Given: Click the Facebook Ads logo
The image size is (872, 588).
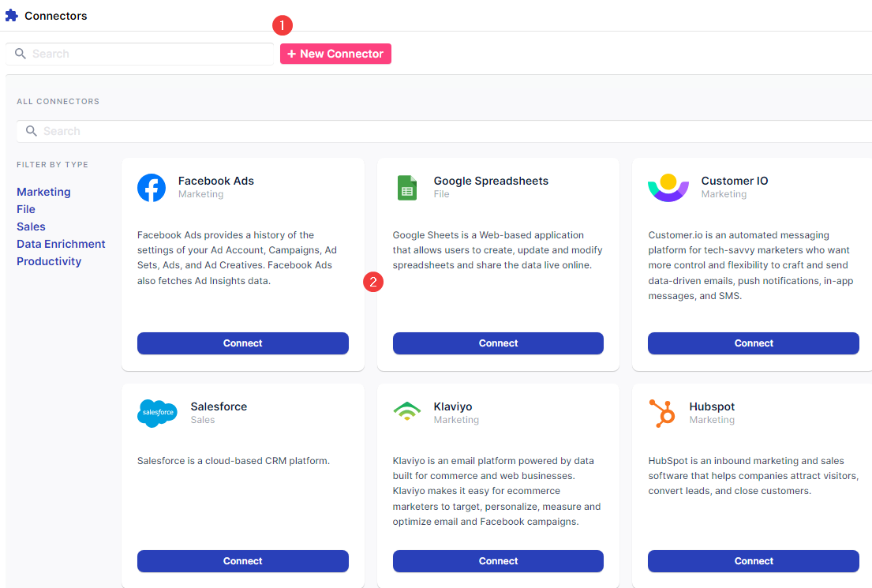Looking at the screenshot, I should (152, 188).
